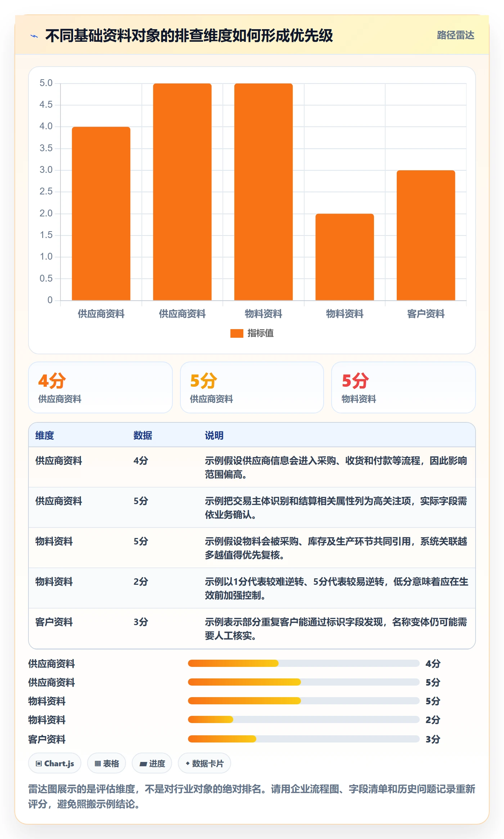Image resolution: width=504 pixels, height=839 pixels.
Task: Click the lightning icon beside the title
Action: (x=34, y=36)
